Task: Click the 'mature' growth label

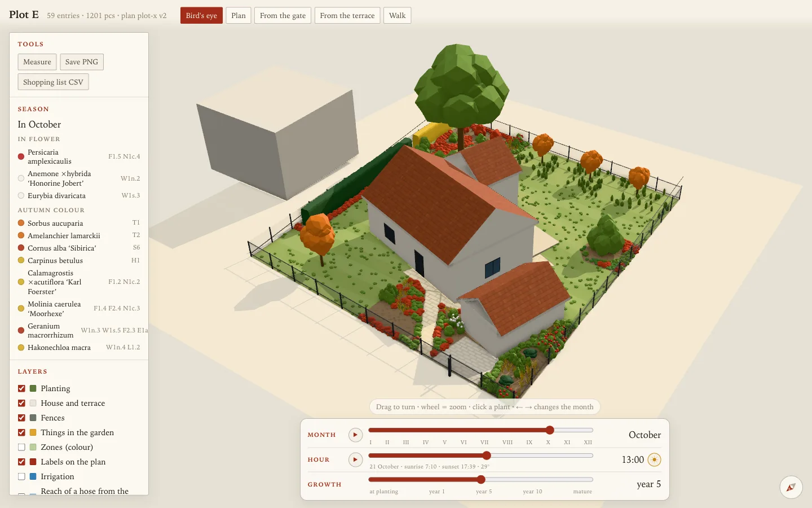Action: coord(582,492)
